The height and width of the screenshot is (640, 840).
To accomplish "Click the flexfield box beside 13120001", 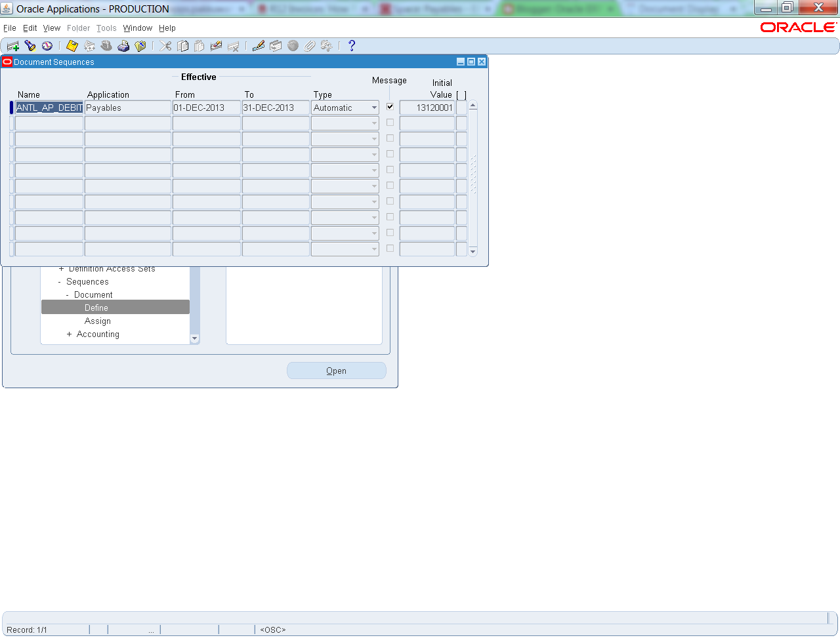I will [461, 108].
